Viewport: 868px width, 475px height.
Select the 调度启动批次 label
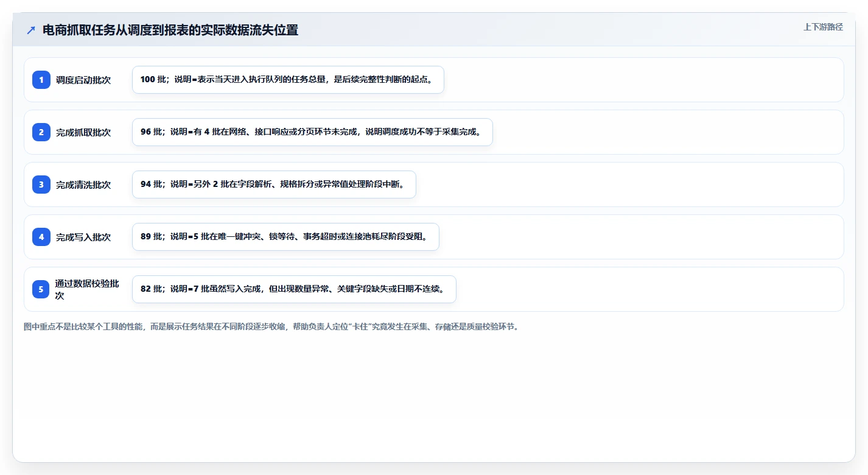click(x=83, y=80)
